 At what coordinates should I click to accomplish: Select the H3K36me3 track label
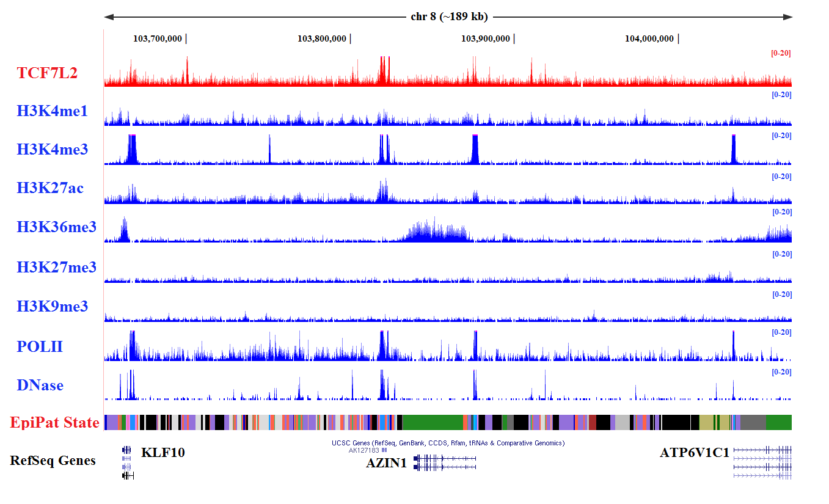tap(56, 227)
